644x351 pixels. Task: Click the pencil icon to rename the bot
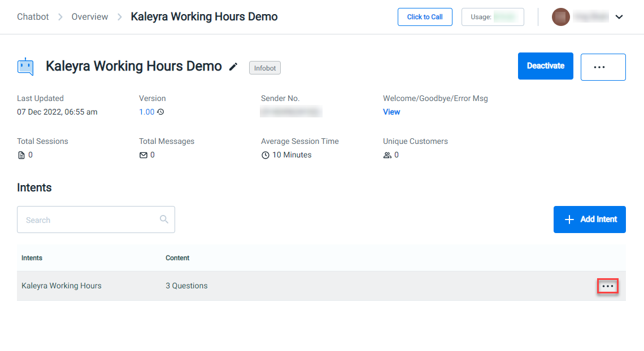[233, 67]
